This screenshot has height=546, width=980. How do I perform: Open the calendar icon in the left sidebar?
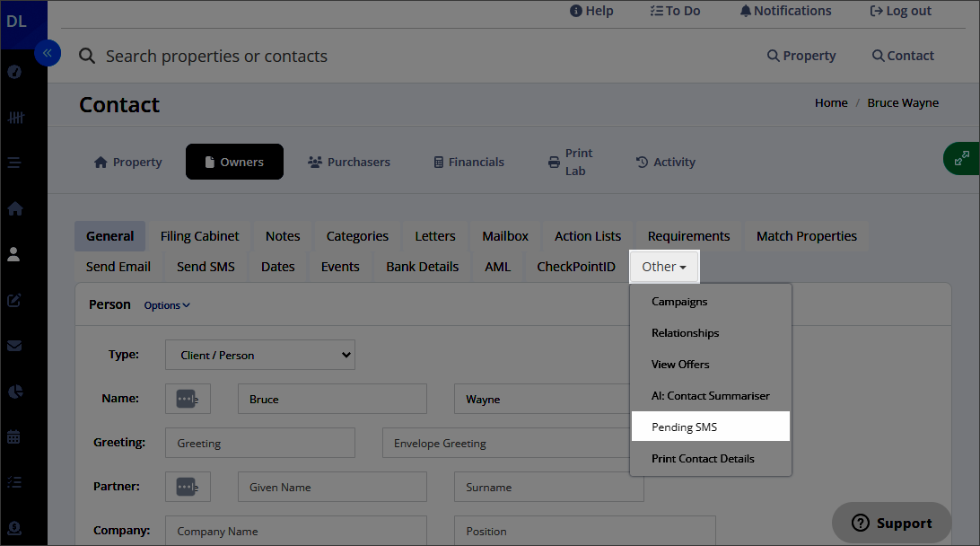[14, 437]
